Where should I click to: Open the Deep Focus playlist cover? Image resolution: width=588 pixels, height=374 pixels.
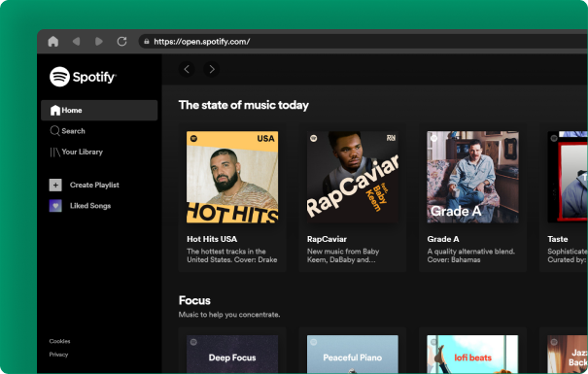pos(232,355)
